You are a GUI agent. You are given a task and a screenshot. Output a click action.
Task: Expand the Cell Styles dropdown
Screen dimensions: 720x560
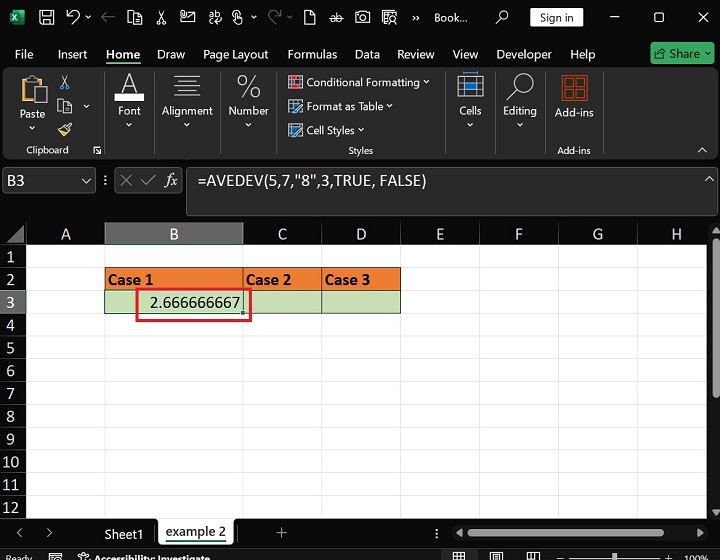[327, 130]
